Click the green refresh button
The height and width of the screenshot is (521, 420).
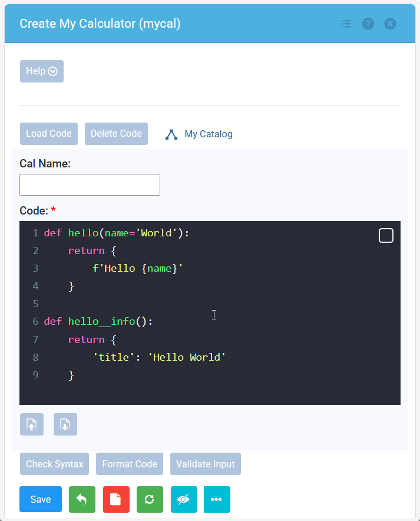pos(150,499)
